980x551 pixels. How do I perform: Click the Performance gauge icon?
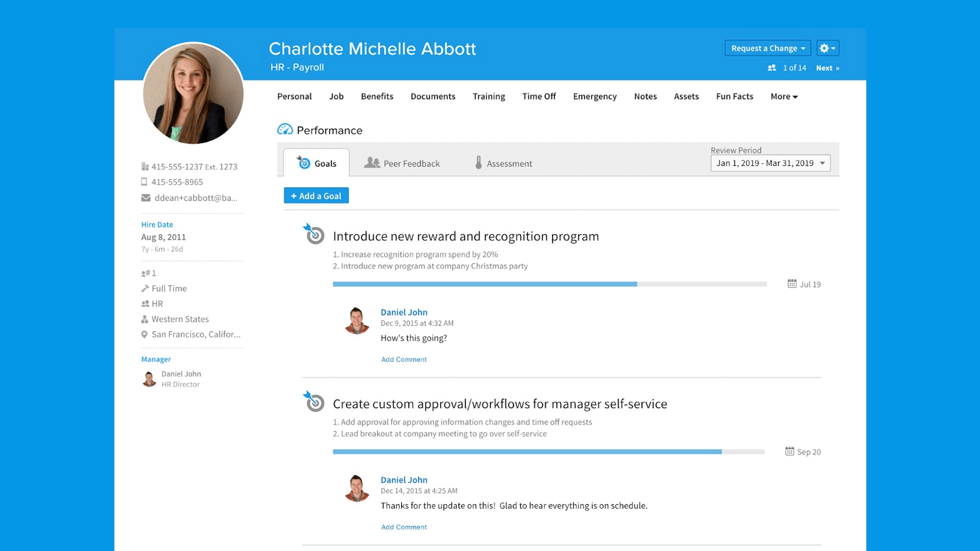click(285, 130)
